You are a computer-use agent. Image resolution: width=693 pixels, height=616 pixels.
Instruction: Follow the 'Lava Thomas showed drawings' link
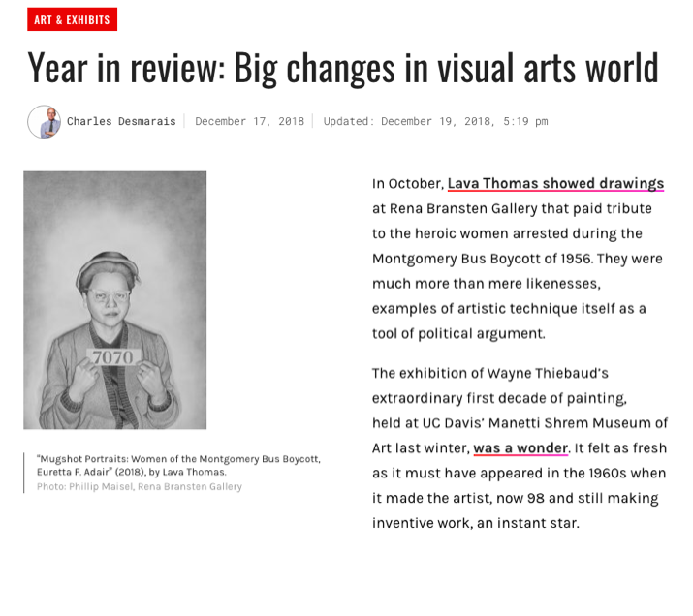(x=555, y=183)
